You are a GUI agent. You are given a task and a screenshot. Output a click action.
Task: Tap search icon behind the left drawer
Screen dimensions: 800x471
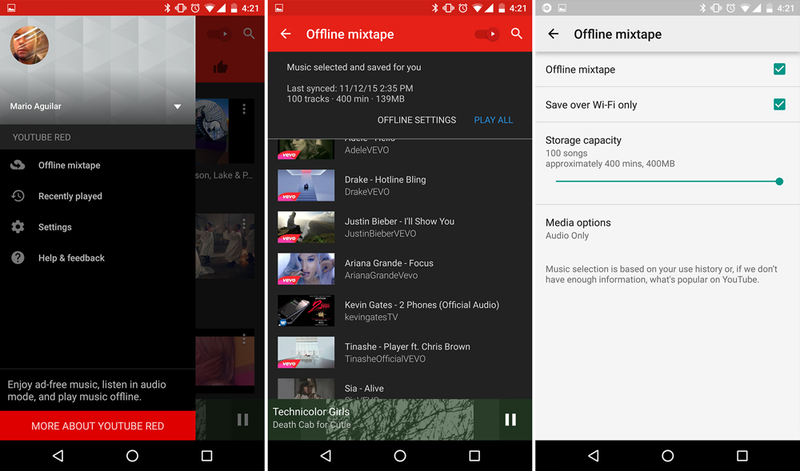click(x=249, y=34)
